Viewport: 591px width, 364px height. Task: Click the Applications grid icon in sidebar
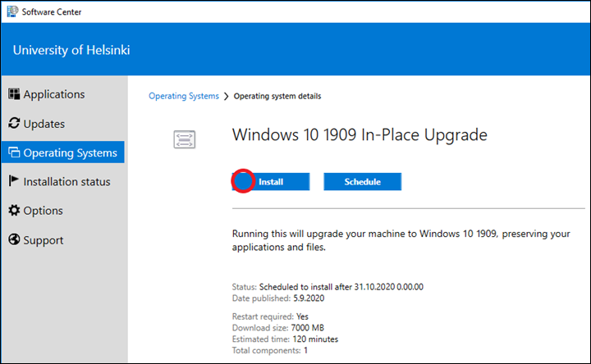[x=14, y=94]
